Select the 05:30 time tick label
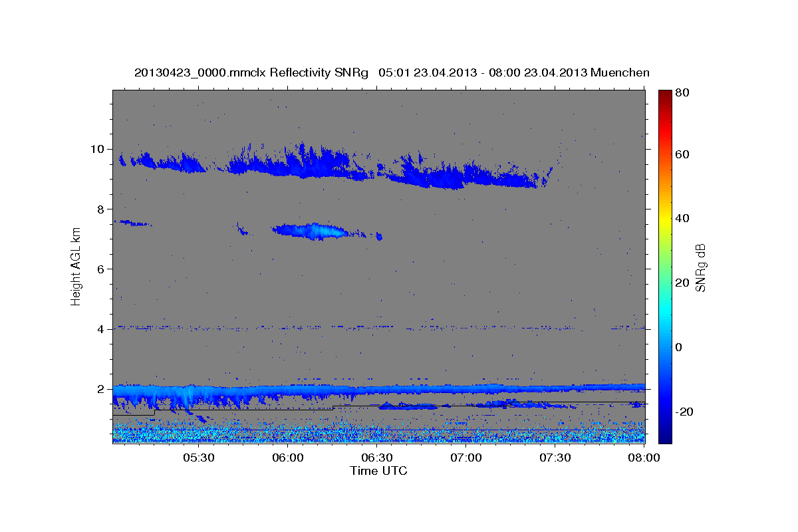 (x=199, y=458)
